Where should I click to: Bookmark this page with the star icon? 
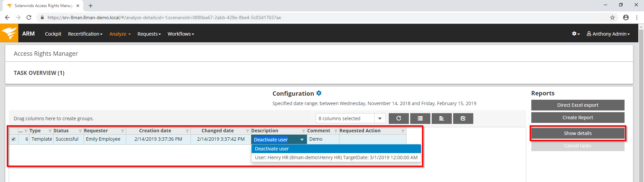click(x=612, y=17)
